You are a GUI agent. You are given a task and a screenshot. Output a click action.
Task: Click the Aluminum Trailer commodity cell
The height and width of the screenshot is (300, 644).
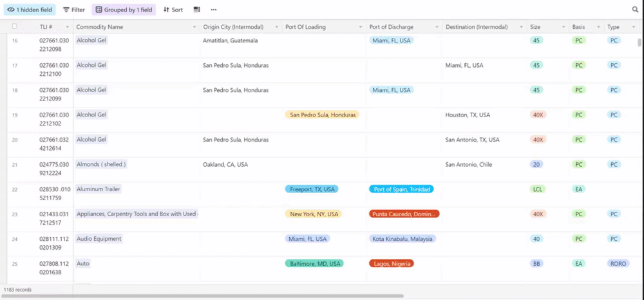point(99,189)
